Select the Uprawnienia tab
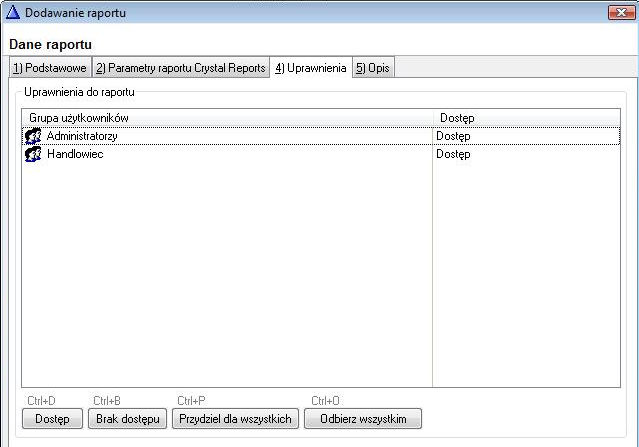The height and width of the screenshot is (447, 639). pos(310,68)
